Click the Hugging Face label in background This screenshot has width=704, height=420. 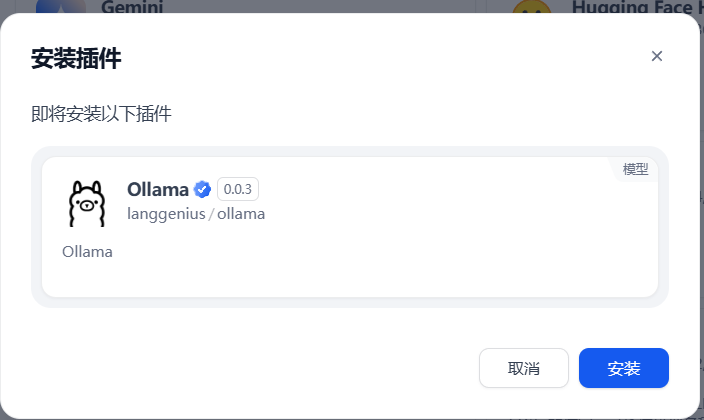pyautogui.click(x=633, y=6)
